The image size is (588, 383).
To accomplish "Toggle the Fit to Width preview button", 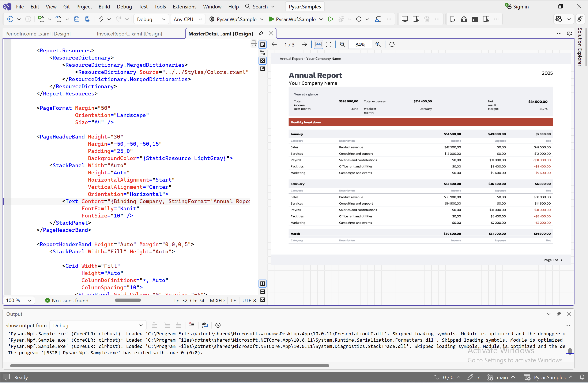I will click(x=318, y=45).
